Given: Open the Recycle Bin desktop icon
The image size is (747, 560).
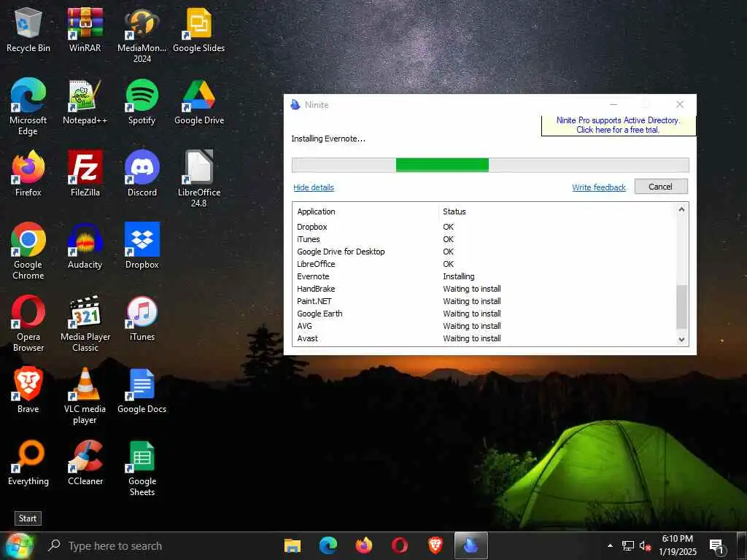Looking at the screenshot, I should point(28,30).
